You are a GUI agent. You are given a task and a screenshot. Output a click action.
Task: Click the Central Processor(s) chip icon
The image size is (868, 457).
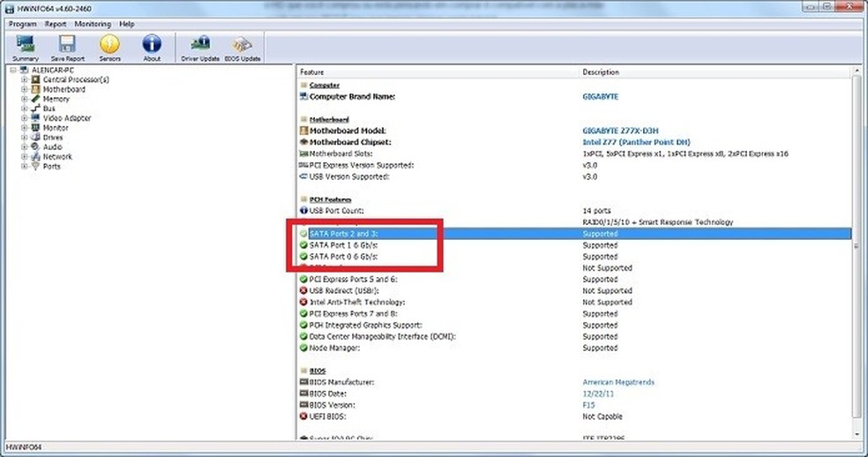click(35, 79)
